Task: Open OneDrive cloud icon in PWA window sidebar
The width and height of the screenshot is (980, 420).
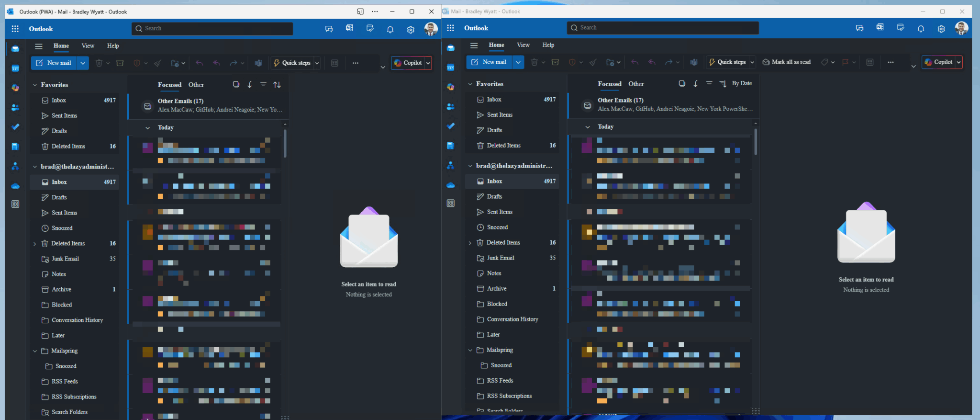Action: 15,186
